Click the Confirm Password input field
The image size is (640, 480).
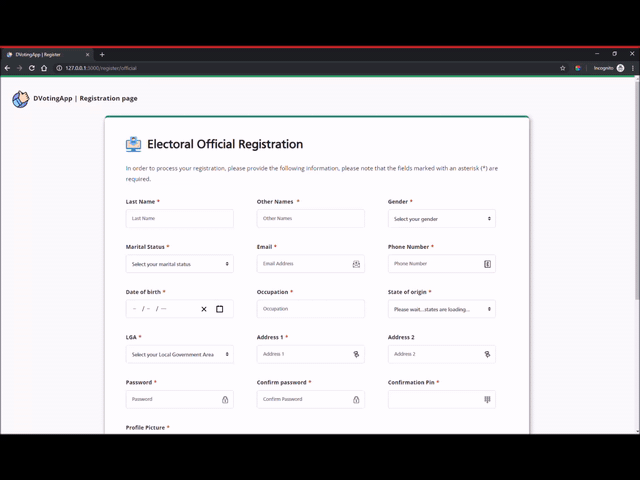tap(311, 399)
